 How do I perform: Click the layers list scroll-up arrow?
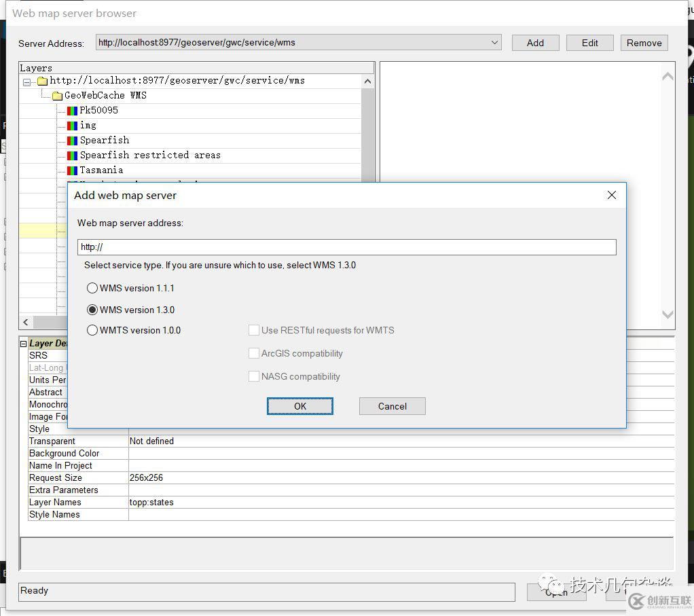click(367, 81)
